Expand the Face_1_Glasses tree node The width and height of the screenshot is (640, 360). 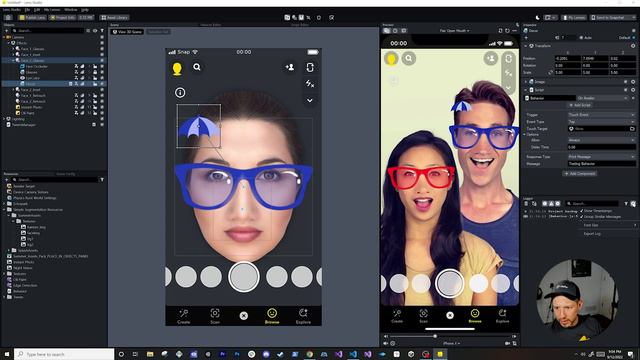click(13, 49)
